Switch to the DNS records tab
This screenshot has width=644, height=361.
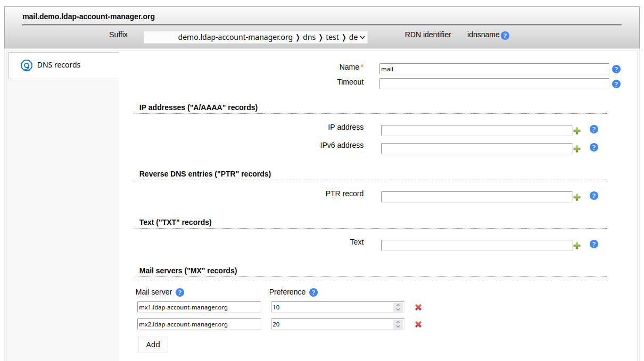(59, 65)
